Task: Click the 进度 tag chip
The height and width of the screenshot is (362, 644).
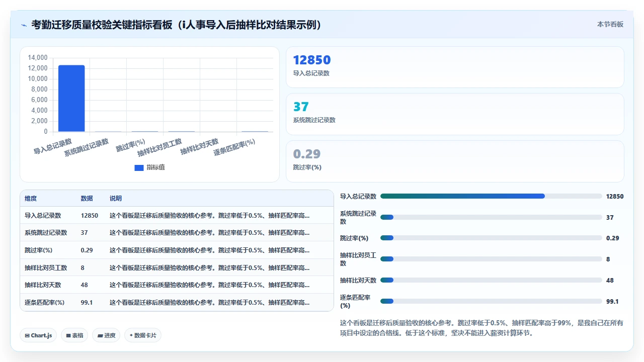Action: pyautogui.click(x=106, y=335)
